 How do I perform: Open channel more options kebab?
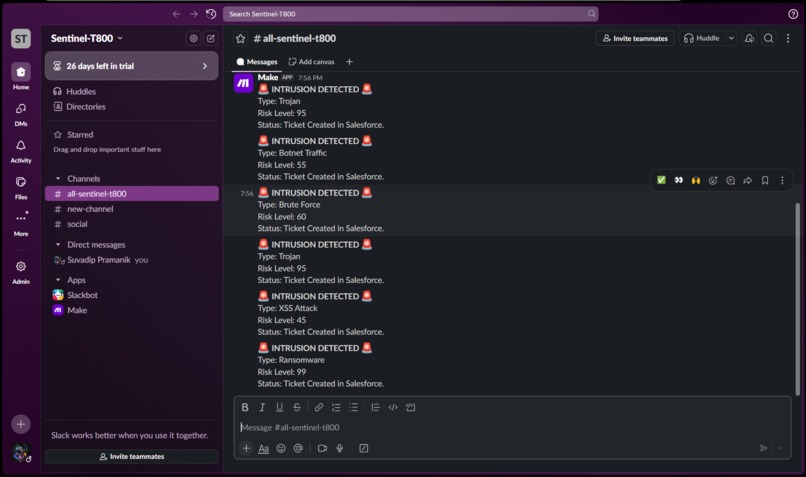[x=787, y=38]
